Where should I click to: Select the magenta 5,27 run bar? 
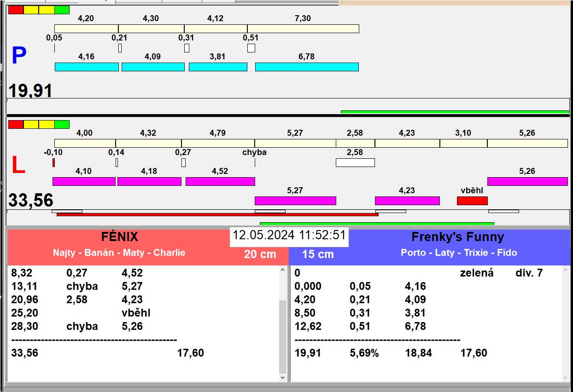295,201
